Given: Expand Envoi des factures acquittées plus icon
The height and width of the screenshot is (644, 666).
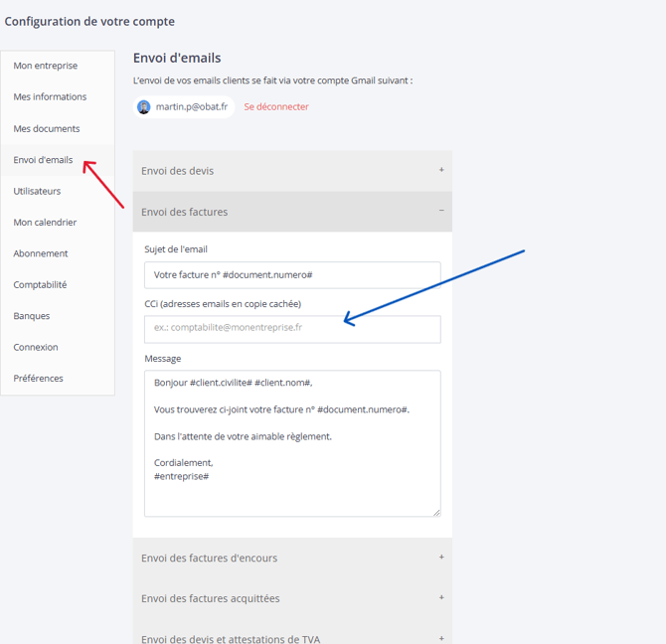Looking at the screenshot, I should 441,597.
